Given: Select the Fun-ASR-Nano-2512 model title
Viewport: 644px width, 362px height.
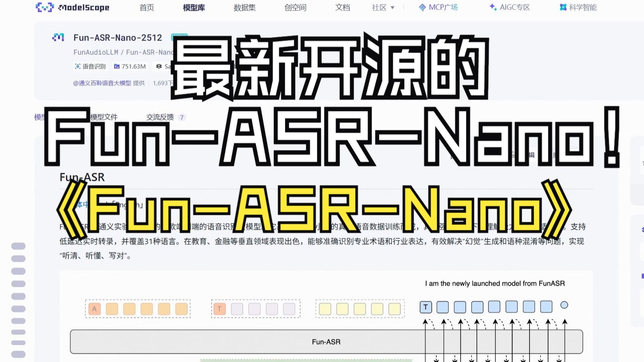Looking at the screenshot, I should coord(118,38).
